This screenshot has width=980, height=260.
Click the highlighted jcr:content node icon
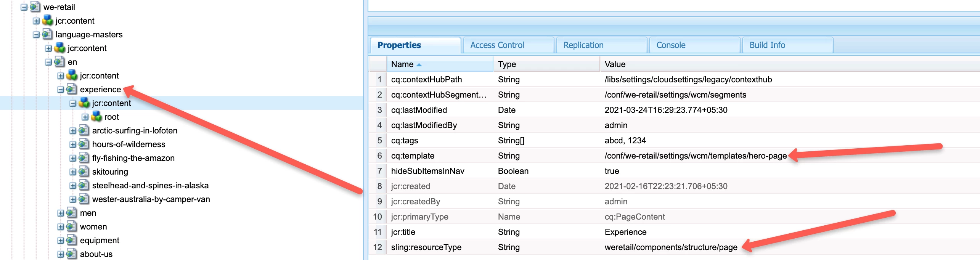click(84, 103)
